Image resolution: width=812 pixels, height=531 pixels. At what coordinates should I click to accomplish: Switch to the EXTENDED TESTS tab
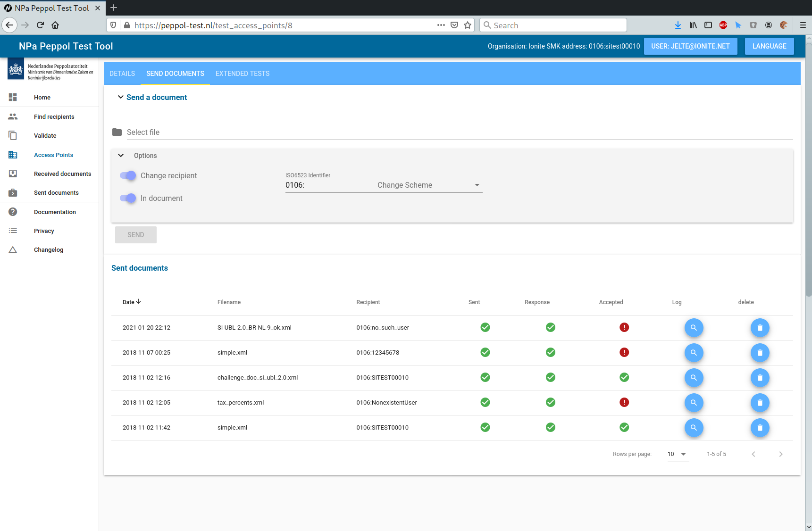(243, 74)
